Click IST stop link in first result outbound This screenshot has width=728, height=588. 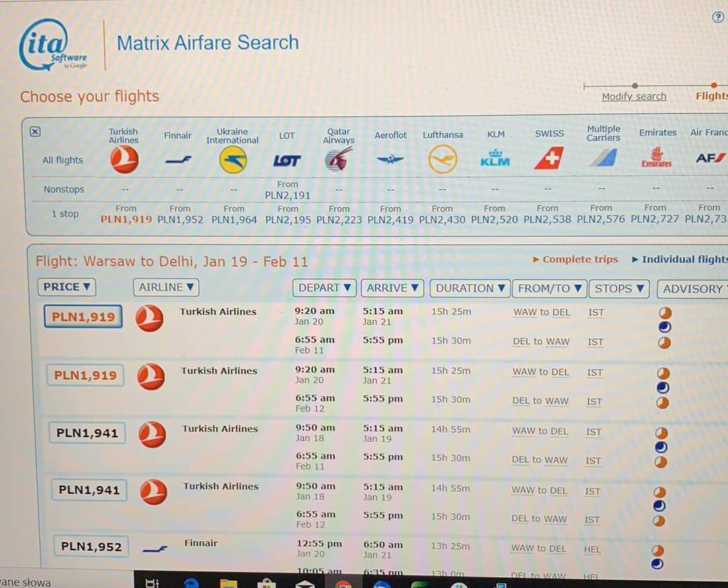click(596, 313)
